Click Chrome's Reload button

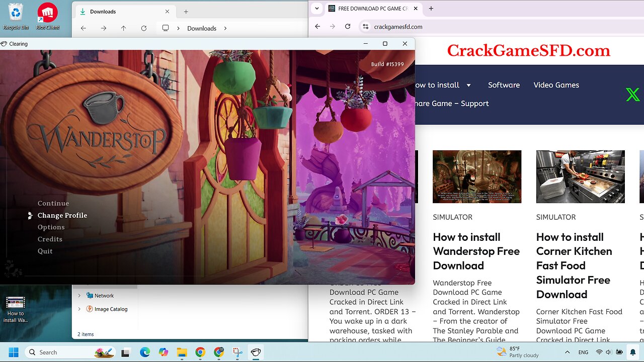coord(348,27)
